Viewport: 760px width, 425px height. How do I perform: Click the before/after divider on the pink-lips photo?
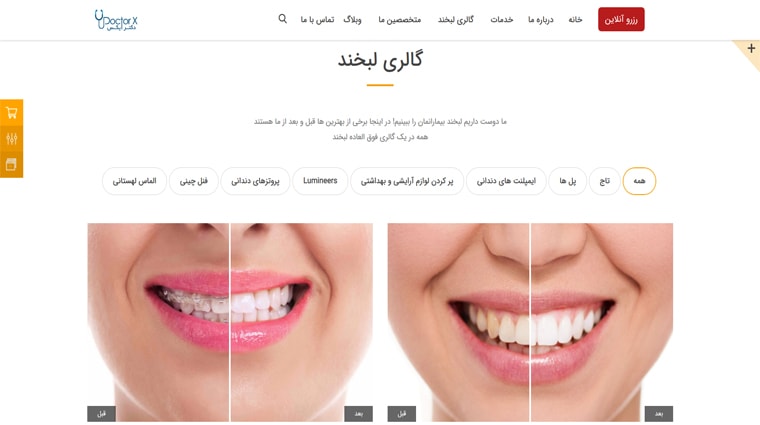230,322
